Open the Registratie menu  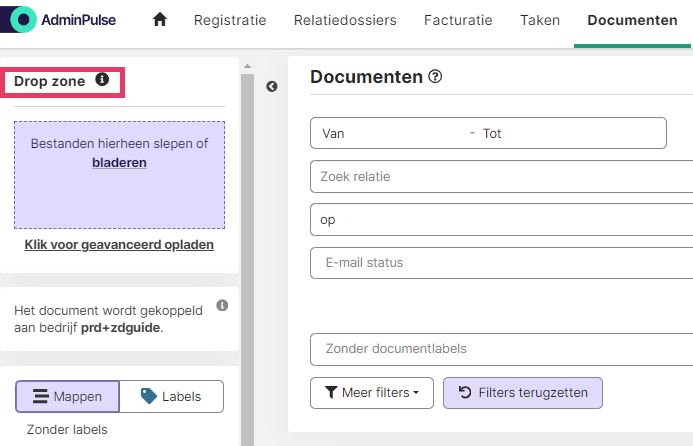point(230,20)
